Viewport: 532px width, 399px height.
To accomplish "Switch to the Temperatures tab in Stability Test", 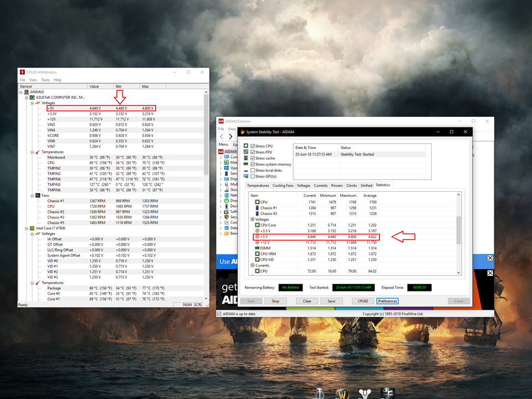I will pyautogui.click(x=258, y=186).
